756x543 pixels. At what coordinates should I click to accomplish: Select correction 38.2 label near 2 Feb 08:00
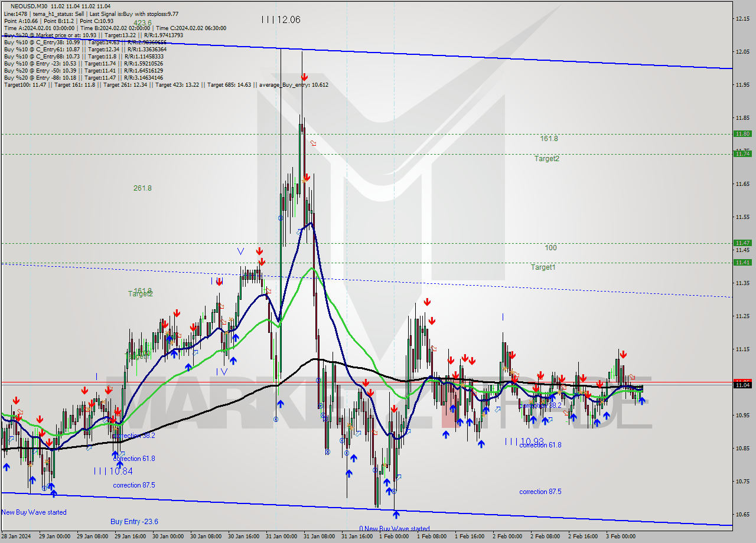point(540,406)
